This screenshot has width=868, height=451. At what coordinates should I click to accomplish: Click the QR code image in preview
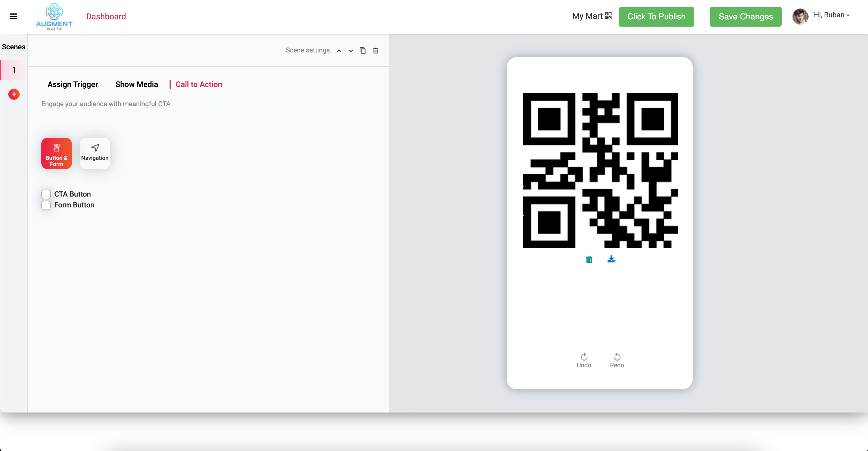click(600, 170)
